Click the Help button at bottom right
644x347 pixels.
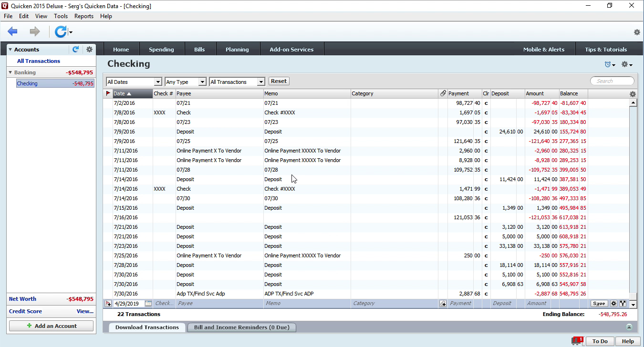(x=628, y=341)
